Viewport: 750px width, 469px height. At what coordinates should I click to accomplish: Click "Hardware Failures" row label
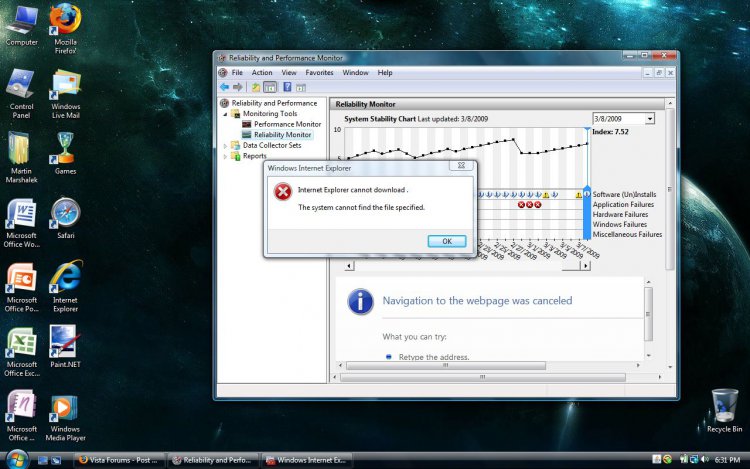click(x=620, y=215)
